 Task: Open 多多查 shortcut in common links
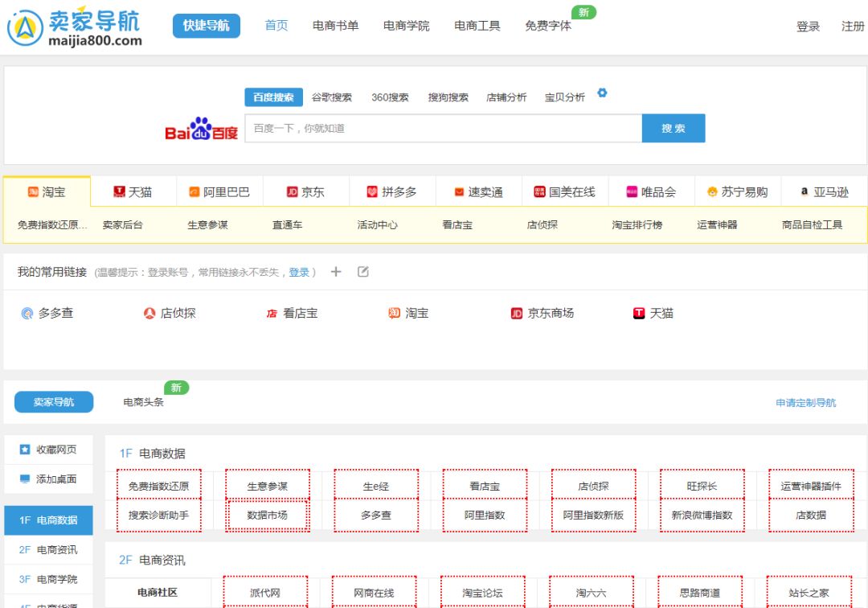47,314
